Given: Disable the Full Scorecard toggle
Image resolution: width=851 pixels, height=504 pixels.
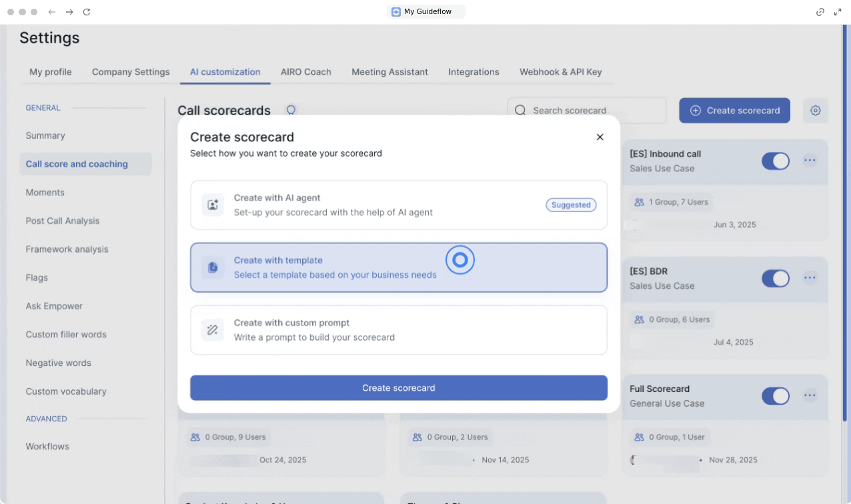Looking at the screenshot, I should coord(775,396).
